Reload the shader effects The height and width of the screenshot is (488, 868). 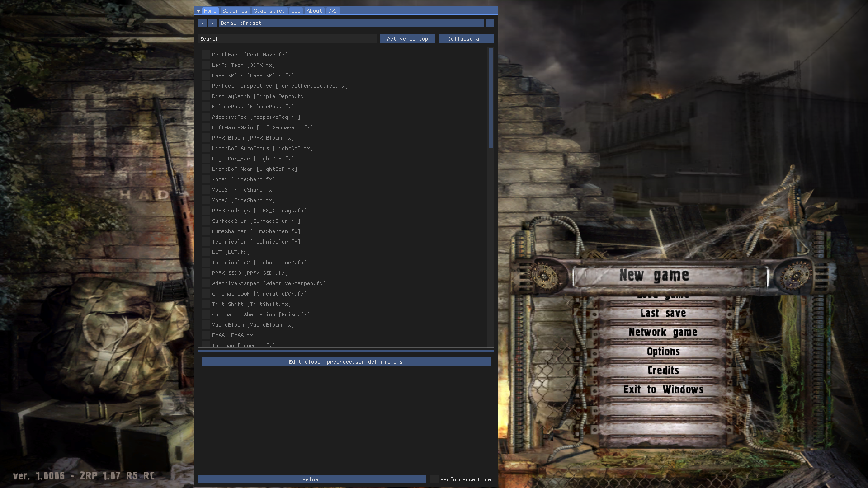tap(312, 479)
